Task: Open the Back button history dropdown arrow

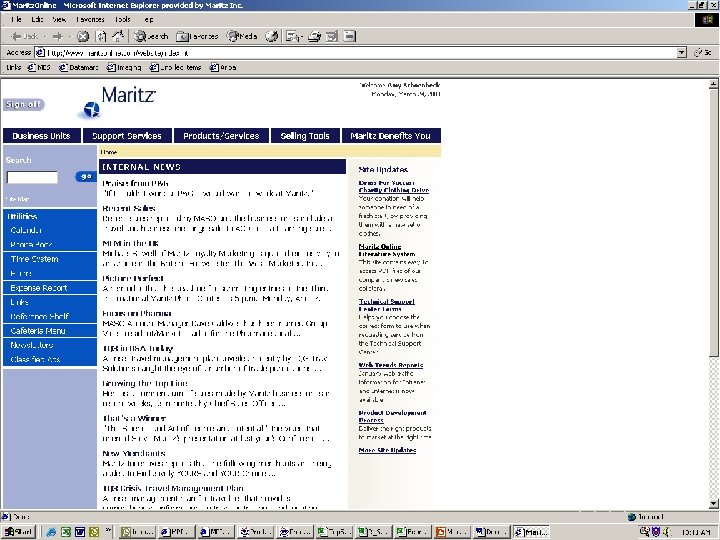Action: (45, 36)
